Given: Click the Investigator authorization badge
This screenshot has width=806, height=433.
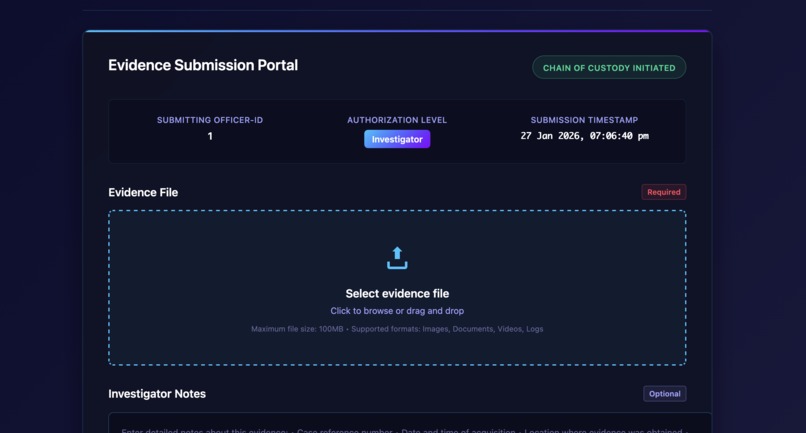Looking at the screenshot, I should tap(397, 139).
